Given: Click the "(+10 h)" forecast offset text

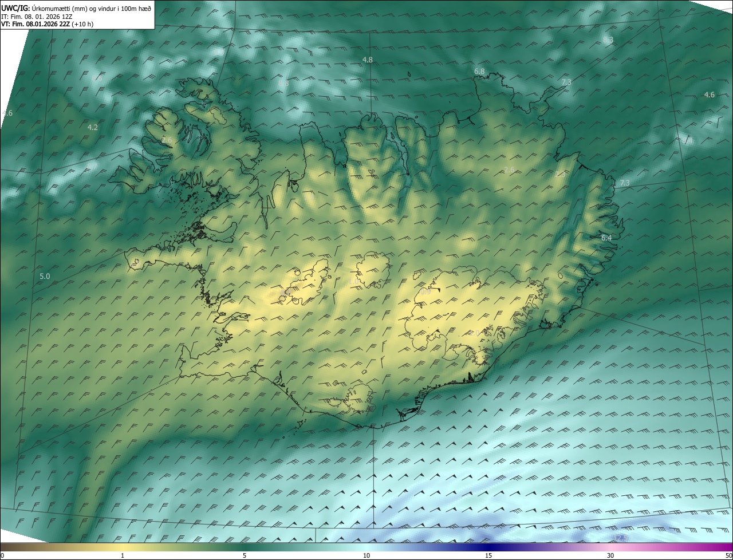Looking at the screenshot, I should (x=83, y=24).
